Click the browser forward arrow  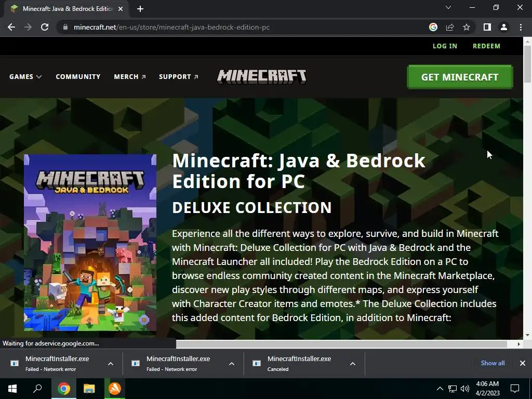pos(28,27)
